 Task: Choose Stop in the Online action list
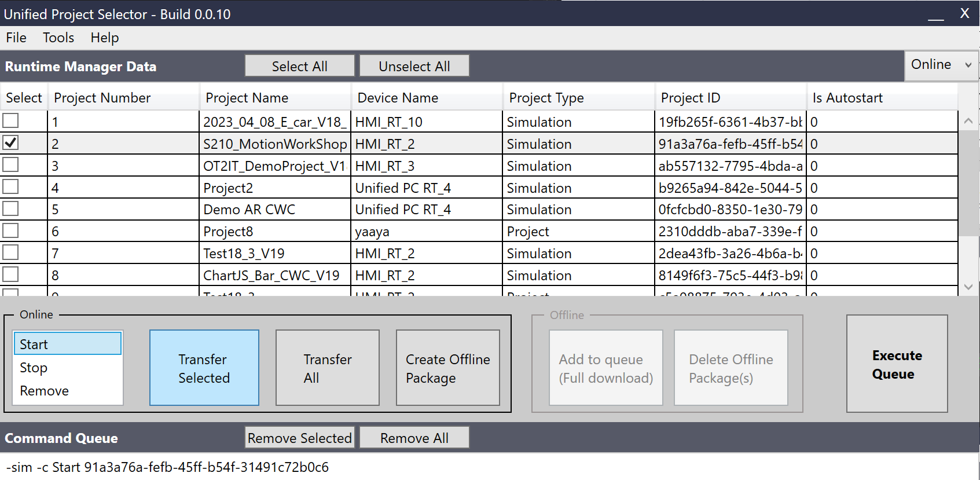68,367
